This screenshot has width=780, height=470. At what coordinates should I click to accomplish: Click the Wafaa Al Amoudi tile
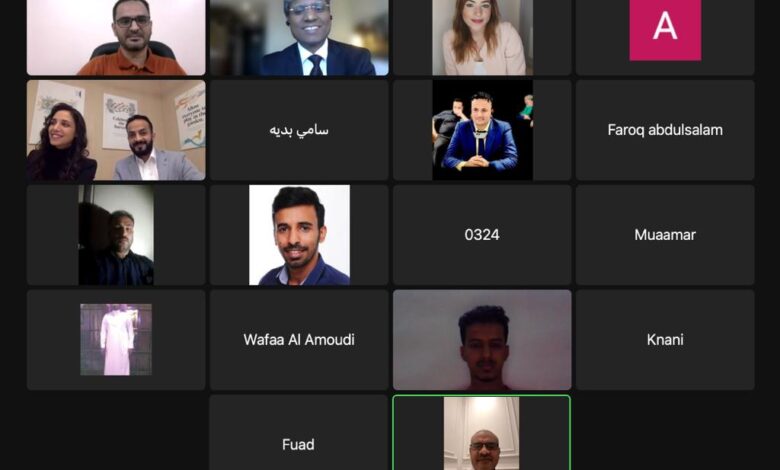coord(298,340)
